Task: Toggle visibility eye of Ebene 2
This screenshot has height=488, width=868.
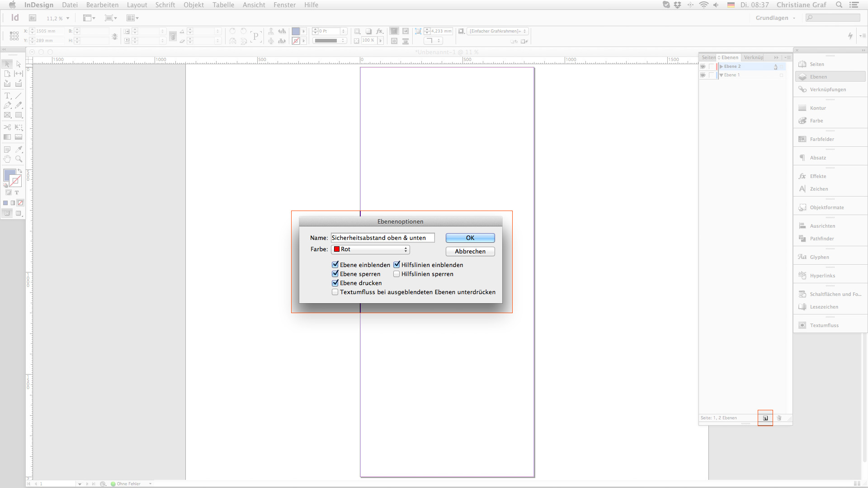Action: (703, 66)
